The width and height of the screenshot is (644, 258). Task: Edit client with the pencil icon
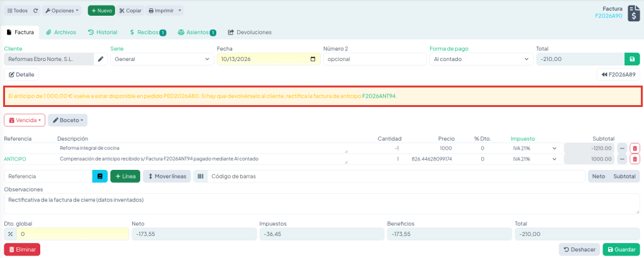point(101,59)
